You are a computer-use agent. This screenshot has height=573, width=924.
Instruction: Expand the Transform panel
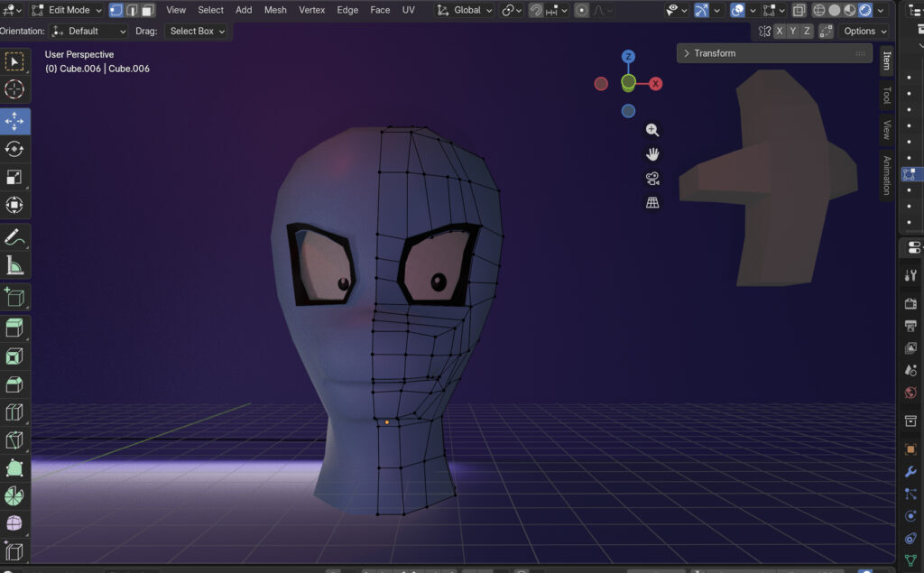coord(710,53)
